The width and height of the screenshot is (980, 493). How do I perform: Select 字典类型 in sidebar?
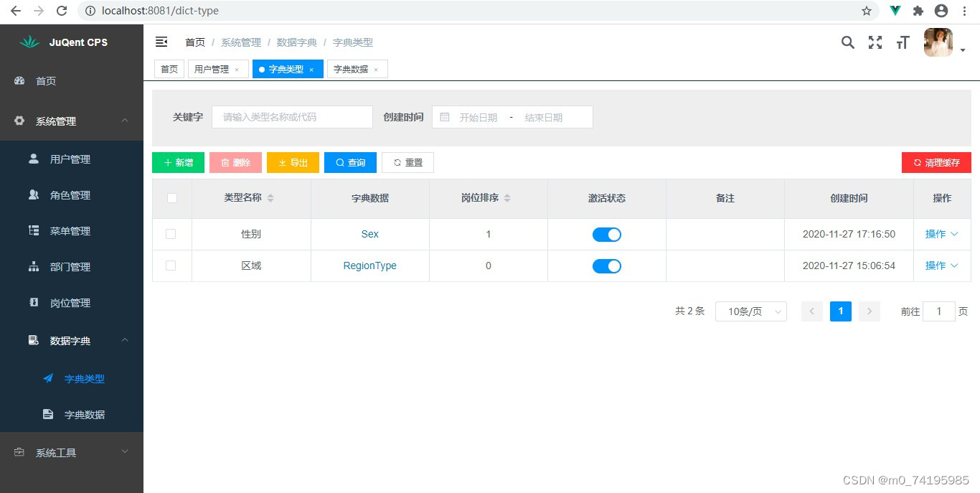point(72,379)
